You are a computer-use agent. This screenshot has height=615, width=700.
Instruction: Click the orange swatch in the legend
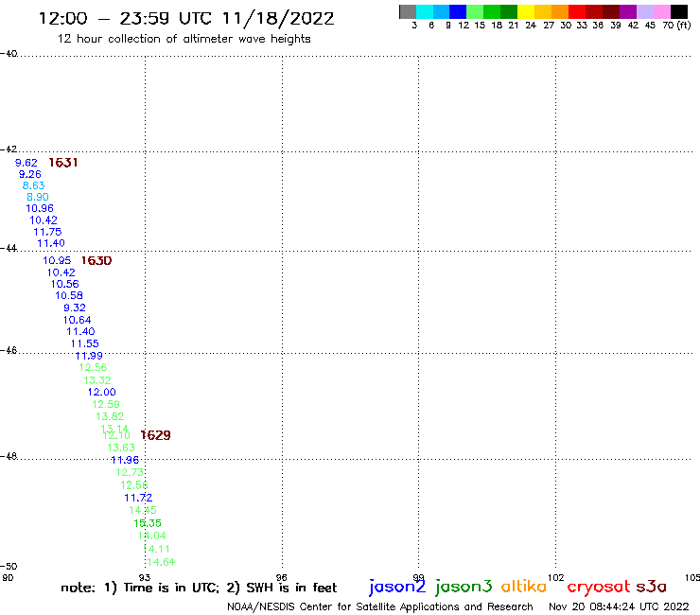click(560, 11)
